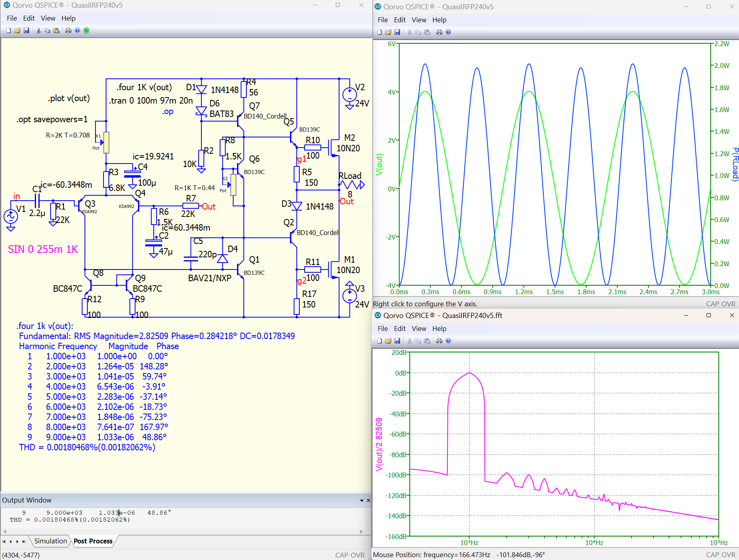Click Help question icon in schematic toolbar
This screenshot has width=739, height=560.
77,30
